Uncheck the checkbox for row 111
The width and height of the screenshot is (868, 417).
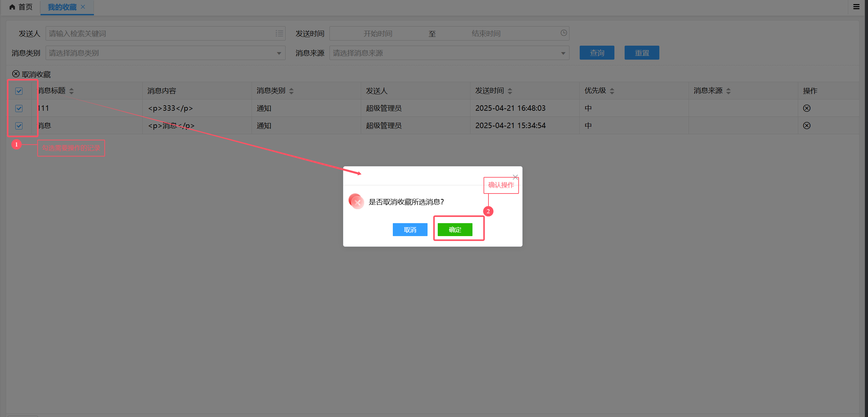tap(19, 108)
